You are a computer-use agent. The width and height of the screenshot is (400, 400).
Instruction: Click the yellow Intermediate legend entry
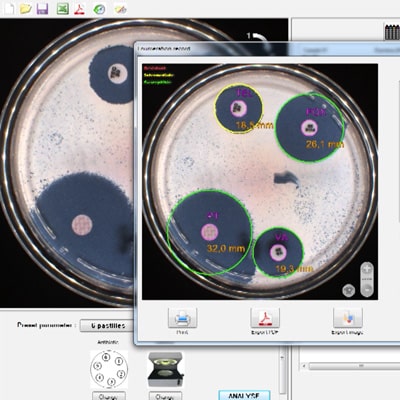point(159,75)
